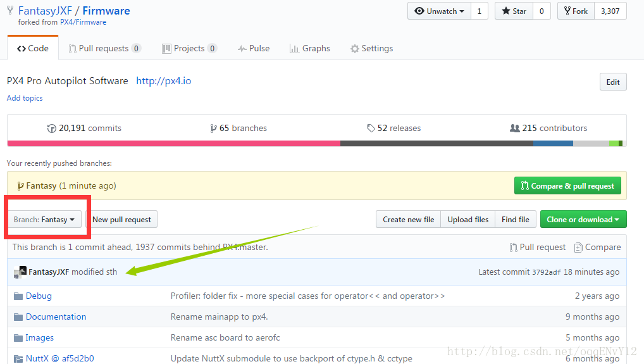Click the pink language bar segment
This screenshot has width=644, height=364.
click(174, 143)
